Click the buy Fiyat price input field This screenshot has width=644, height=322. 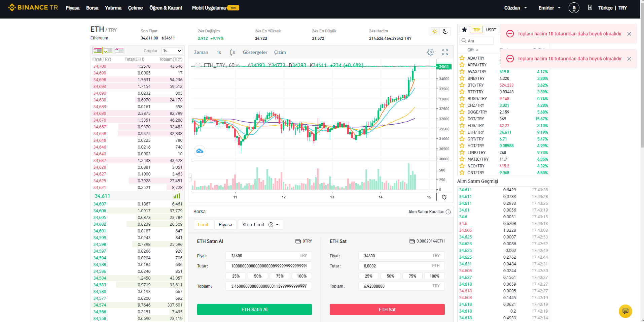[x=269, y=256]
